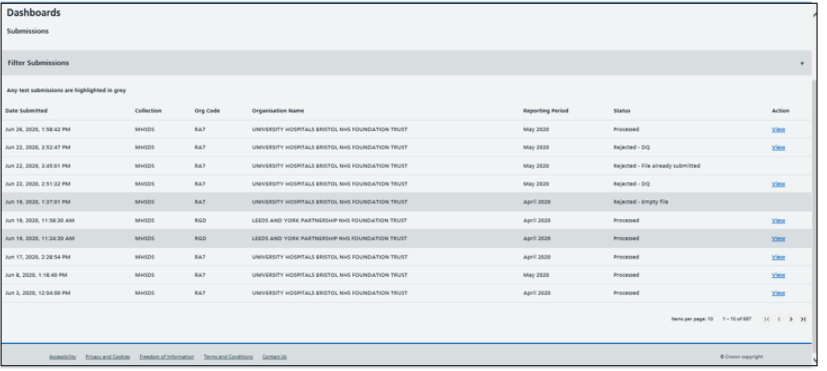Click the 'Rejected - File already submitted' status

[x=657, y=166]
